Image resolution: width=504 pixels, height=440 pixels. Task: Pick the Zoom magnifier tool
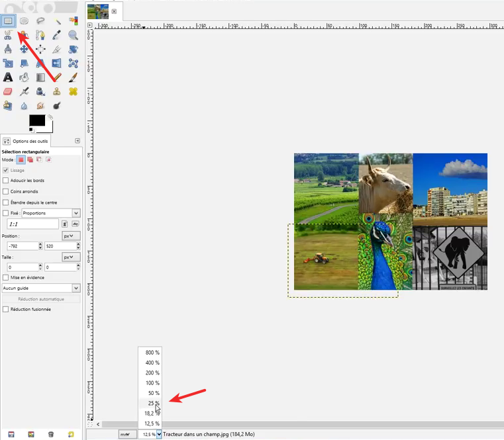click(x=73, y=35)
